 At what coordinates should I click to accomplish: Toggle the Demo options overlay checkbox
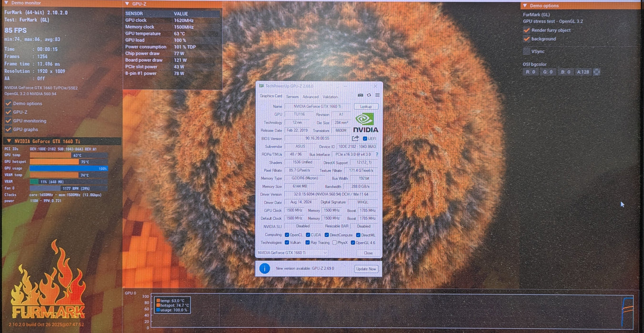pyautogui.click(x=8, y=103)
